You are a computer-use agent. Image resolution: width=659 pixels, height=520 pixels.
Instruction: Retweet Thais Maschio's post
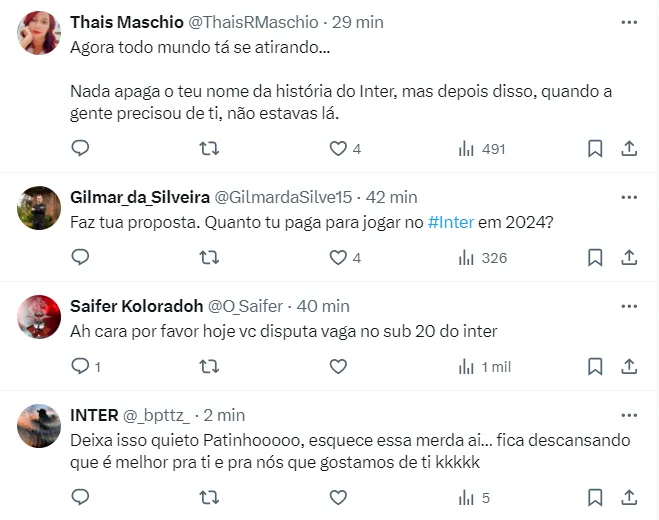click(x=209, y=149)
